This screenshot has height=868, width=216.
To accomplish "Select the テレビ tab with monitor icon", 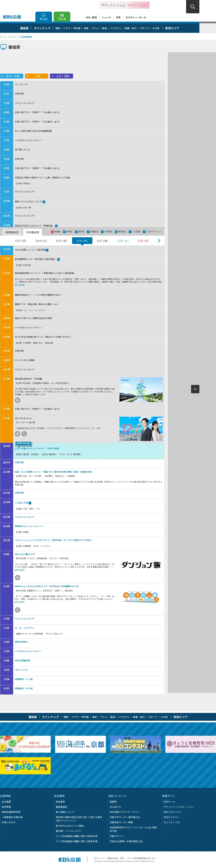I will coord(44,16).
